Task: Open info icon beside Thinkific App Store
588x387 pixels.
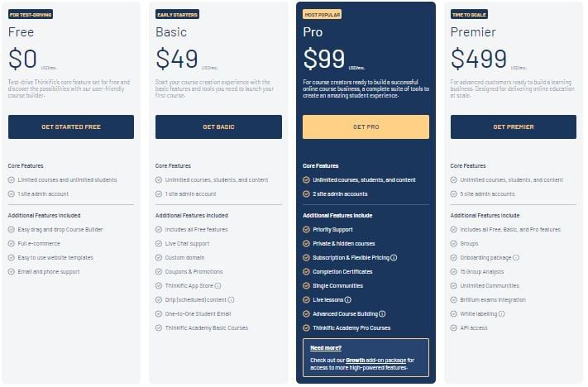Action: click(218, 286)
